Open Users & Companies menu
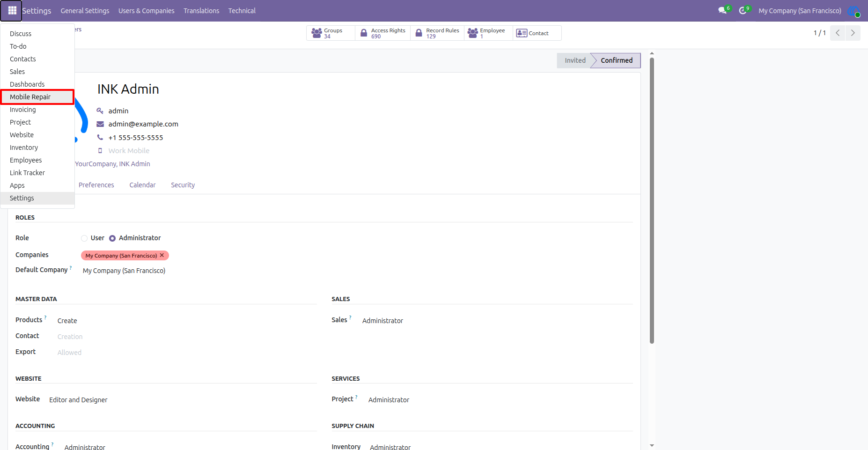Image resolution: width=868 pixels, height=450 pixels. click(146, 11)
